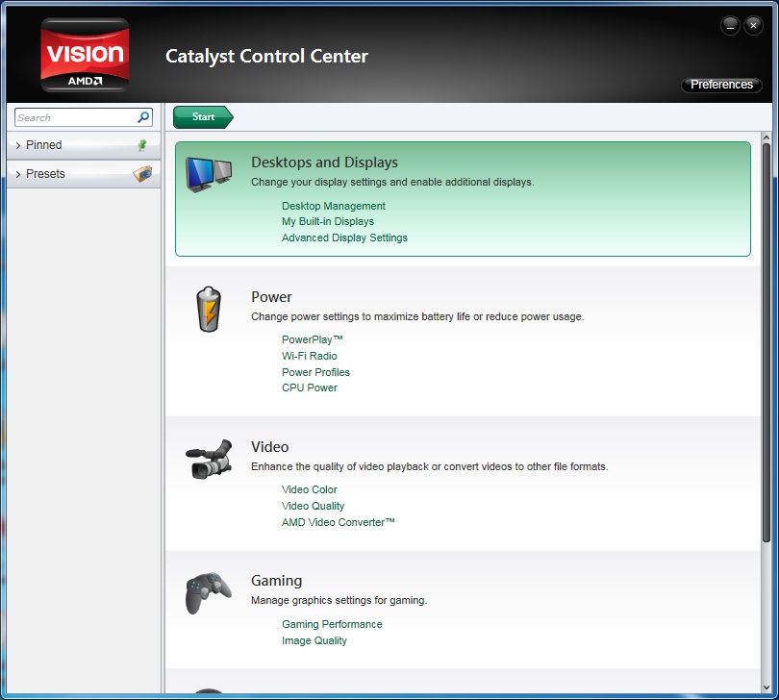Select the Video section heading

270,446
